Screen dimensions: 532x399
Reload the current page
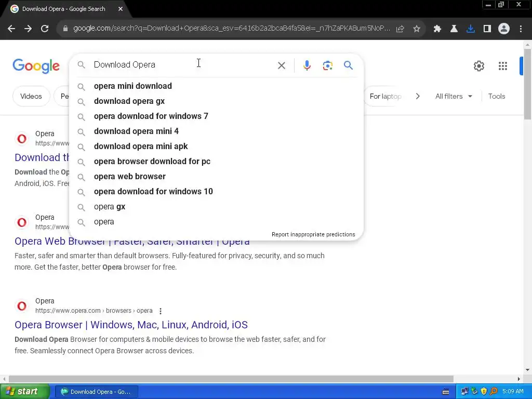click(45, 29)
